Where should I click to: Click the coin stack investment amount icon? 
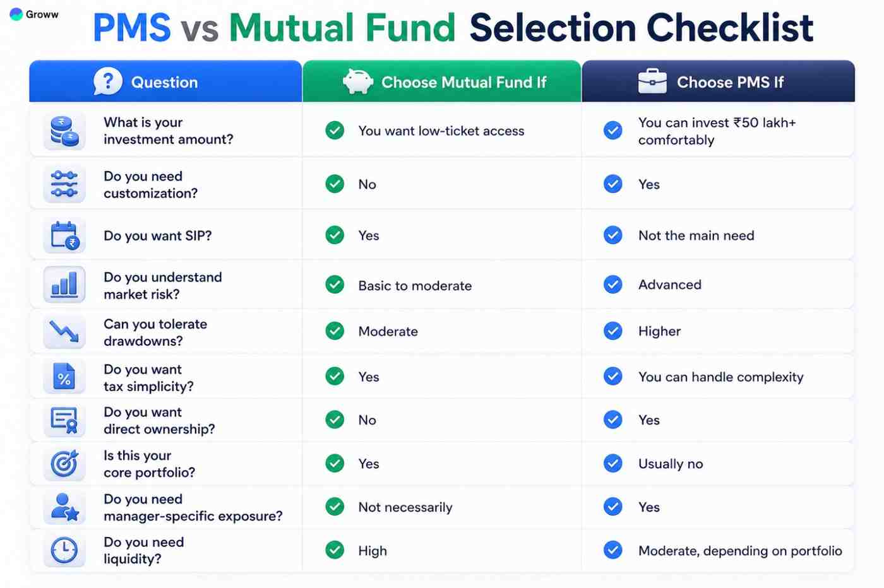[x=64, y=131]
